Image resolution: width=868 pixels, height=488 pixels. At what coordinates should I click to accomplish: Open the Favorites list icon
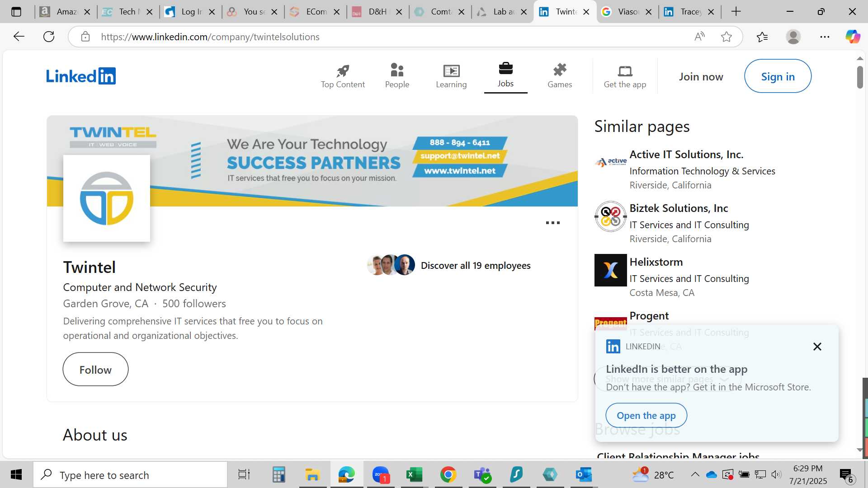[762, 37]
